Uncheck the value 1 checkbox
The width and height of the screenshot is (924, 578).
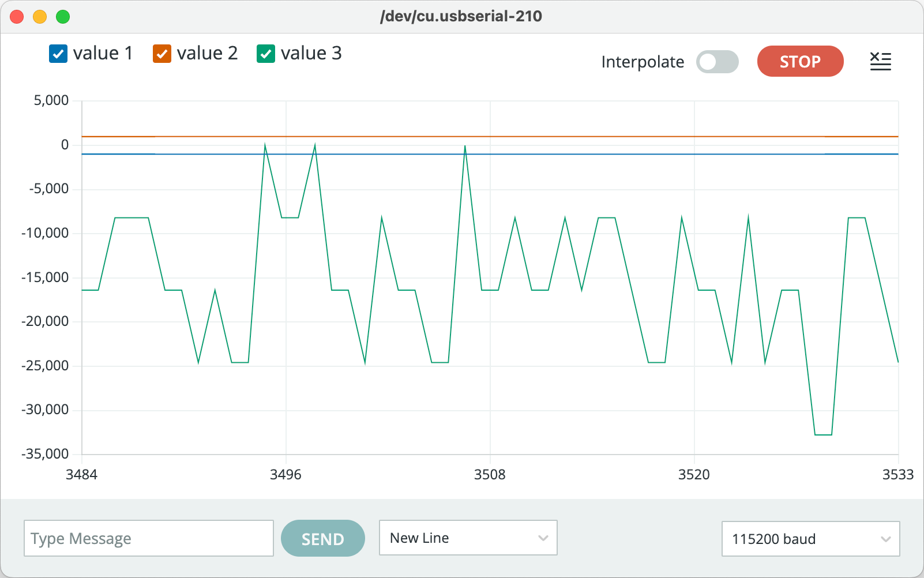[x=58, y=54]
